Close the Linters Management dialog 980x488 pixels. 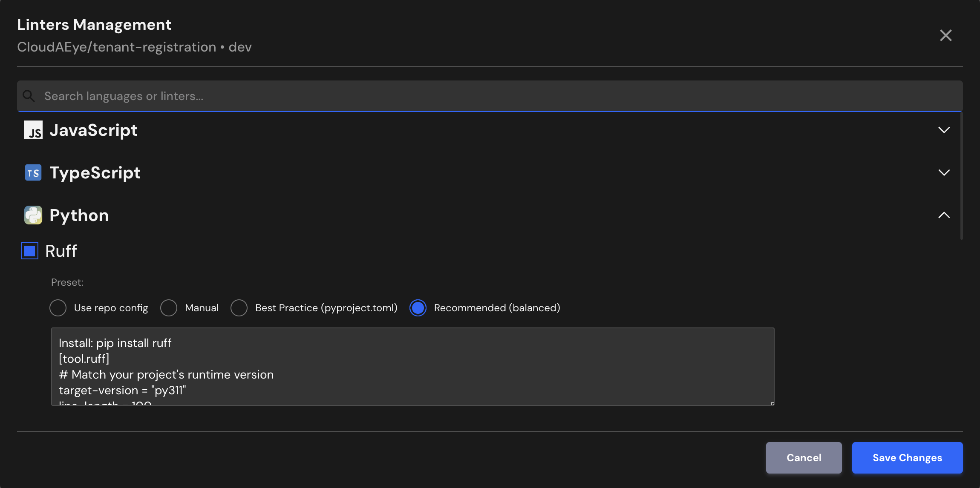click(945, 35)
